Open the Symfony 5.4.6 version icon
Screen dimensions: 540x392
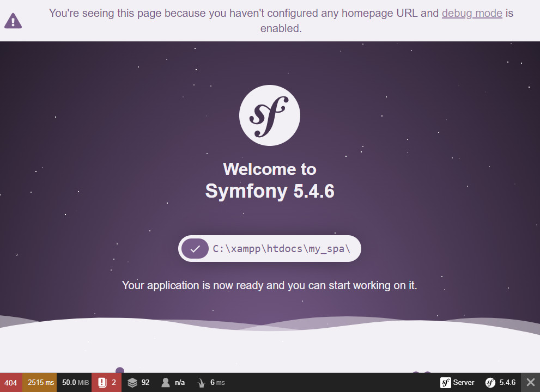(500, 382)
